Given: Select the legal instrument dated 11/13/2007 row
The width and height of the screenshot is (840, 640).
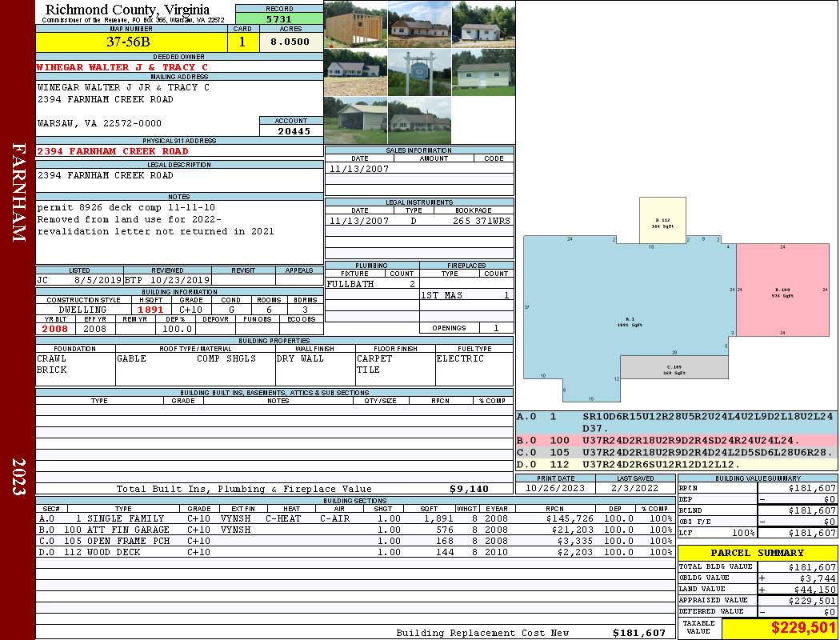Looking at the screenshot, I should click(419, 221).
